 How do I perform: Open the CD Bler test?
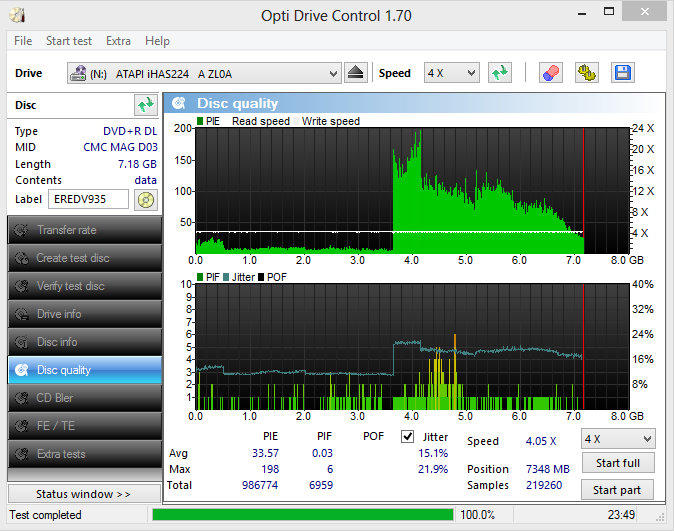(x=85, y=398)
